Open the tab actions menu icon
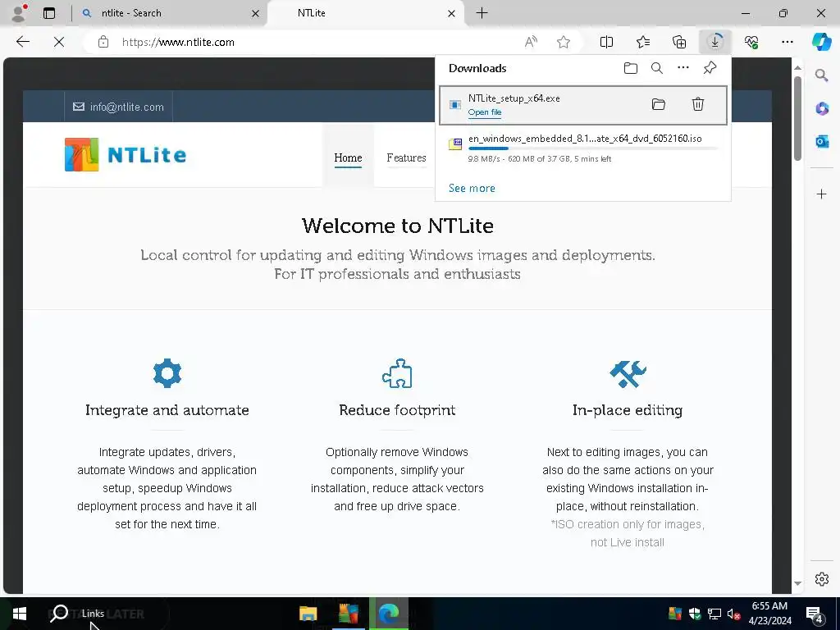 click(x=49, y=13)
